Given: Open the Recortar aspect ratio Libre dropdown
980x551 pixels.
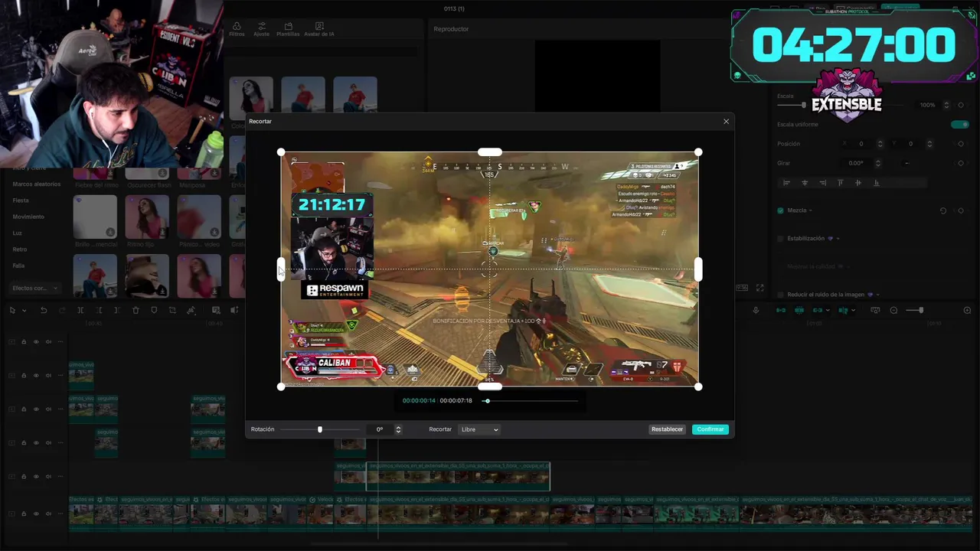Looking at the screenshot, I should click(479, 429).
